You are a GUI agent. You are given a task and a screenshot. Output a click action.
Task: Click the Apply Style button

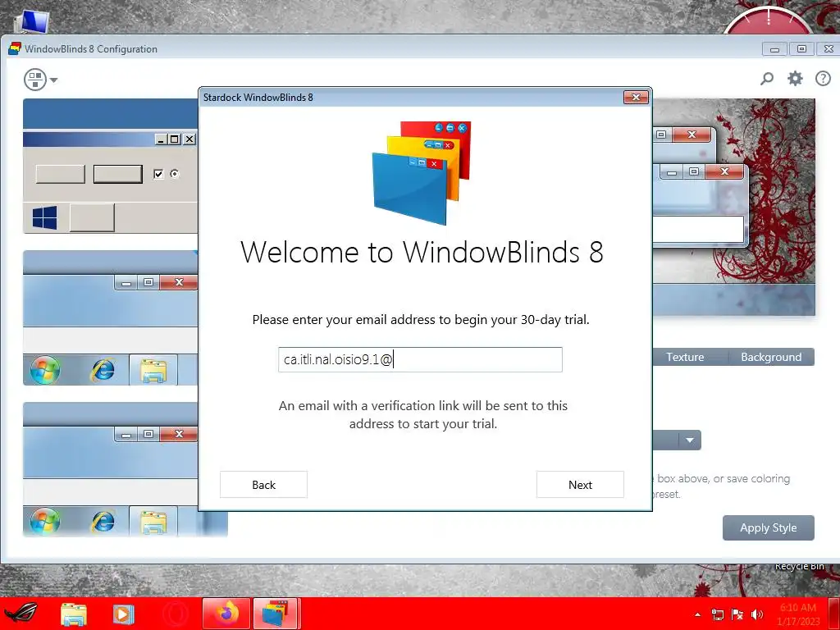tap(768, 527)
